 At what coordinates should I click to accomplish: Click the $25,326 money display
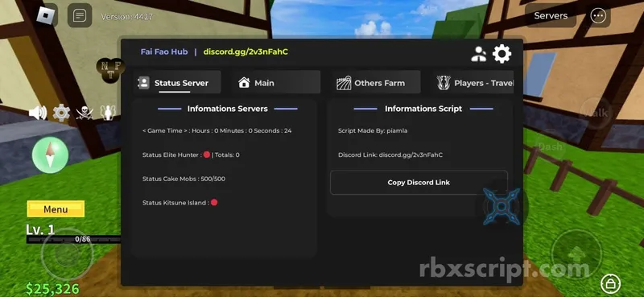click(52, 289)
